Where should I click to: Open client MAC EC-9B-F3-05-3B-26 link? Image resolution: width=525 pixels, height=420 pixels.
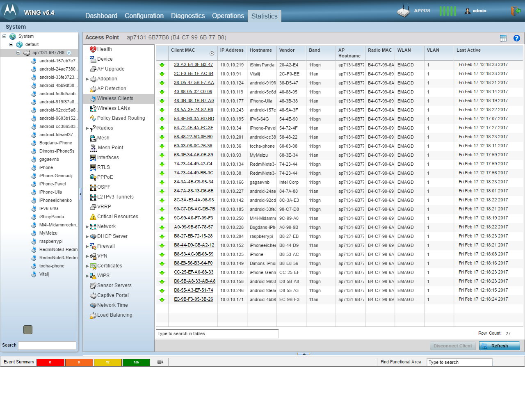pos(194,299)
